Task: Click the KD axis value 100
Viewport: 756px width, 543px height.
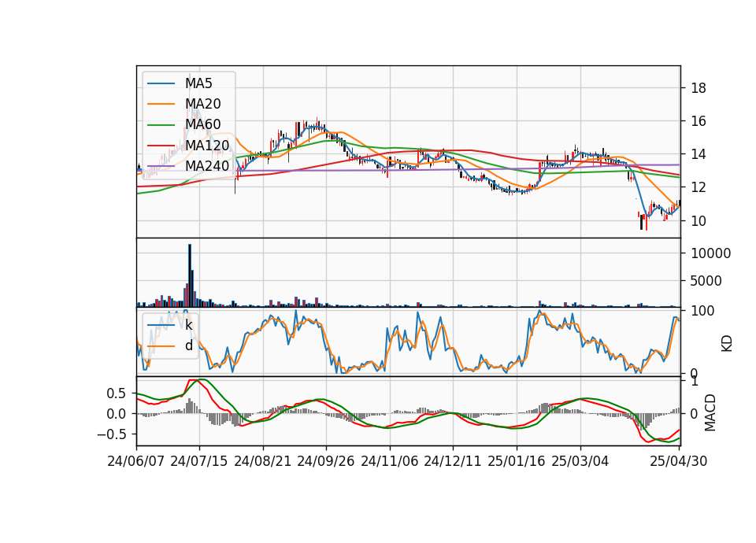Action: click(702, 311)
